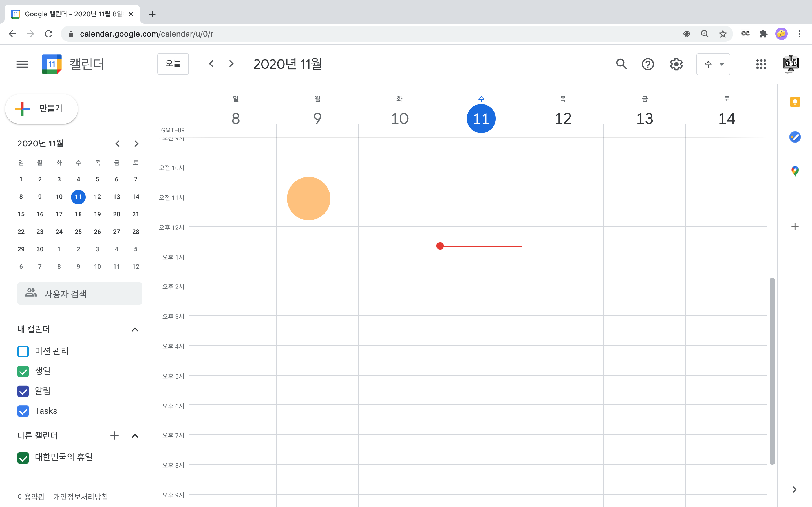Collapse the 내 캘린더 section

pos(135,329)
